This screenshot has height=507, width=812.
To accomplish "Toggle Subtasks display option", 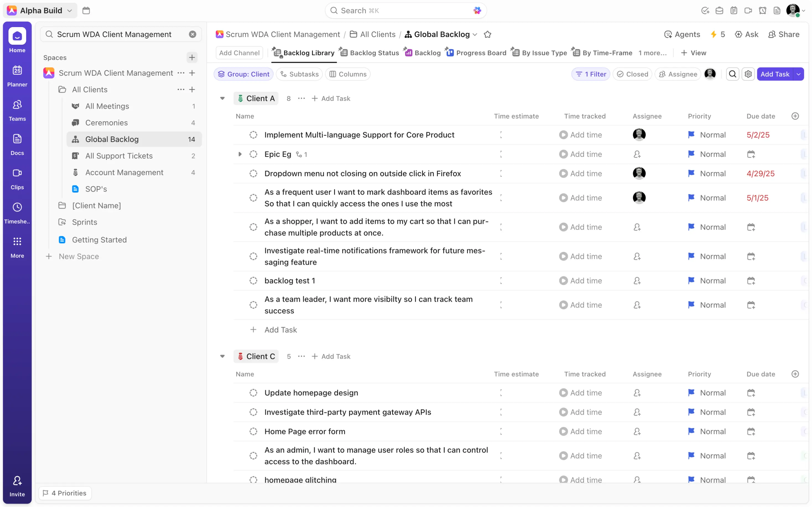I will [x=299, y=74].
